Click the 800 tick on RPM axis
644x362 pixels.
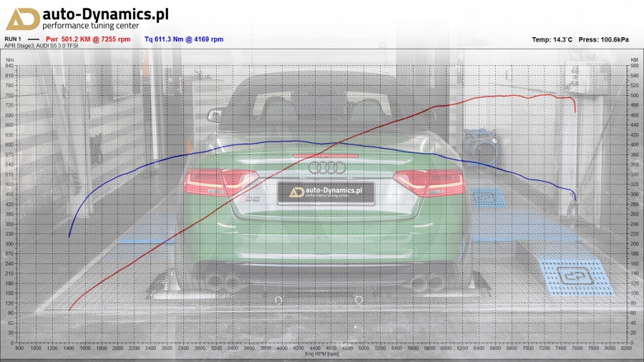[x=19, y=348]
